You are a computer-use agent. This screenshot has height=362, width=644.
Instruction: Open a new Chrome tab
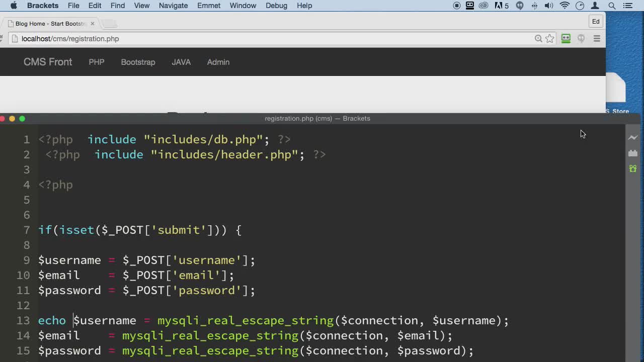click(x=109, y=24)
